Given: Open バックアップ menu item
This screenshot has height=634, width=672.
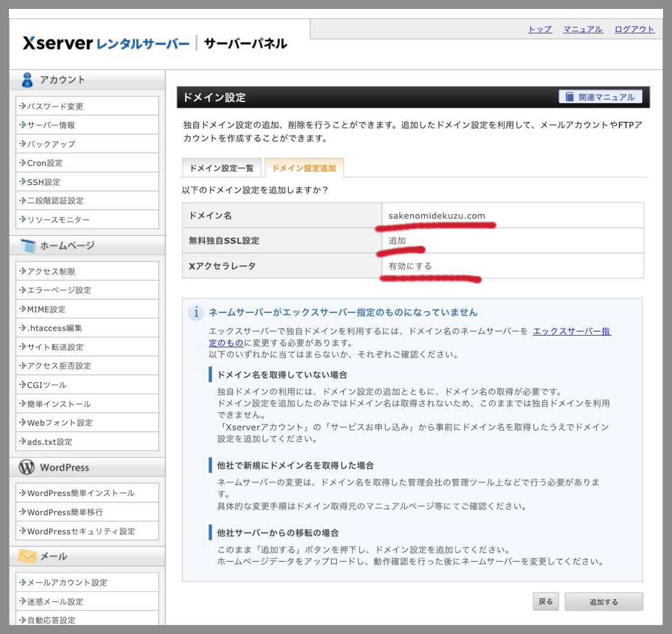Looking at the screenshot, I should pyautogui.click(x=87, y=144).
